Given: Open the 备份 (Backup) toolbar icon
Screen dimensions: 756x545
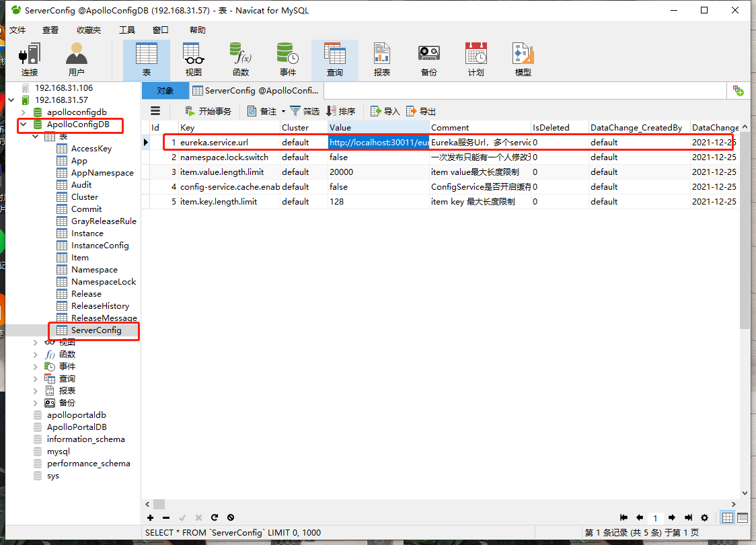Looking at the screenshot, I should point(428,59).
